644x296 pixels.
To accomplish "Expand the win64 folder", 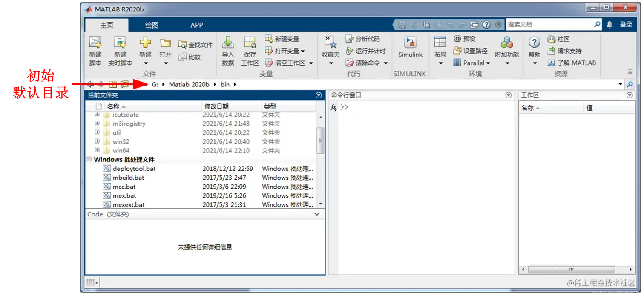I will coord(97,150).
